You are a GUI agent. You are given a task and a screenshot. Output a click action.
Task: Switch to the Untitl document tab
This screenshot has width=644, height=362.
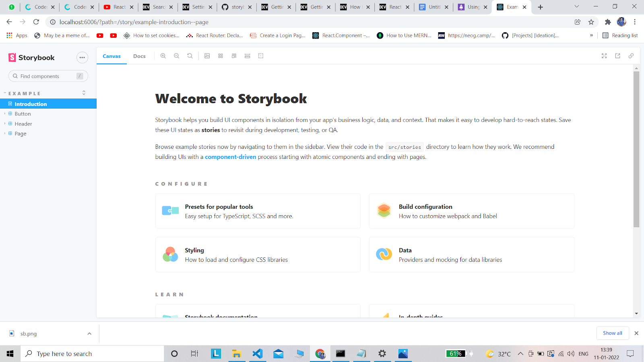coord(434,7)
